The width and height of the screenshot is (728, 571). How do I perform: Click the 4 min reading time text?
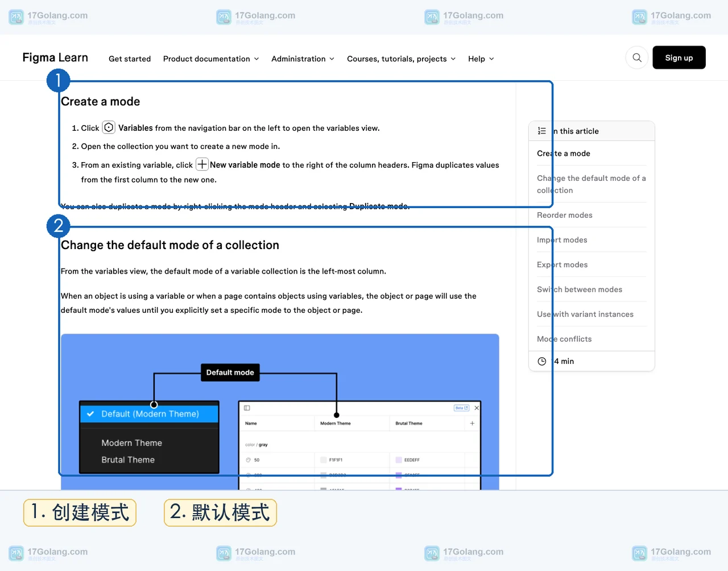click(x=564, y=361)
